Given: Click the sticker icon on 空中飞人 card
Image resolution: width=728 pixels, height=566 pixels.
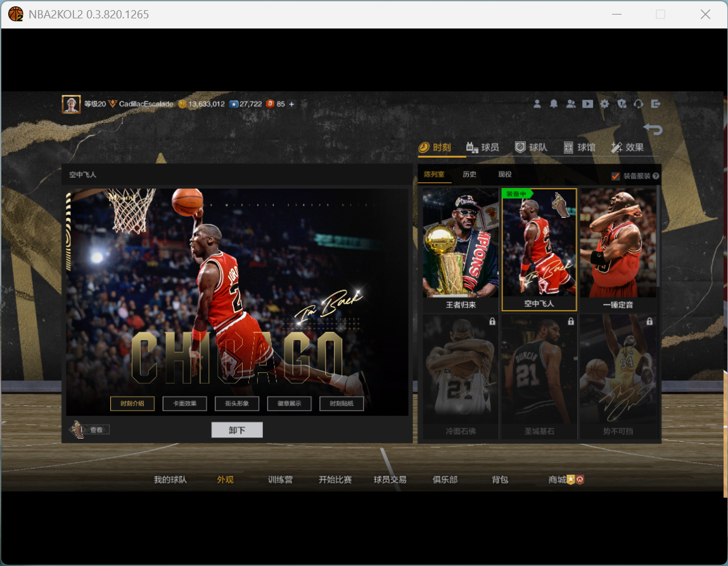Looking at the screenshot, I should tap(560, 206).
